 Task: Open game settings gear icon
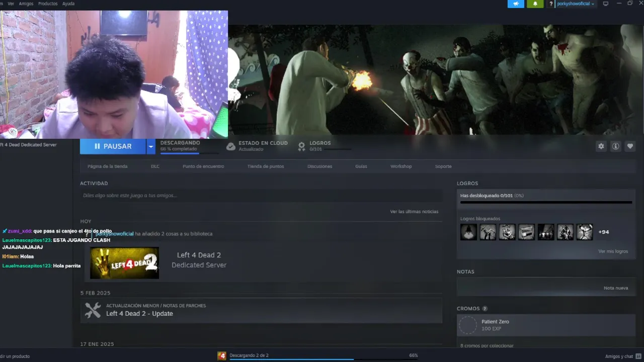(601, 146)
